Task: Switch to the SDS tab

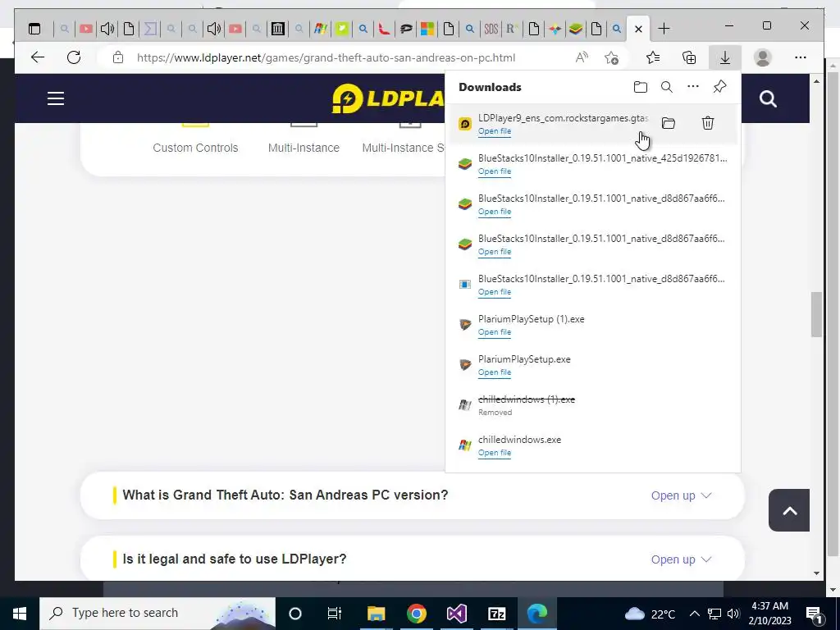Action: [x=491, y=29]
